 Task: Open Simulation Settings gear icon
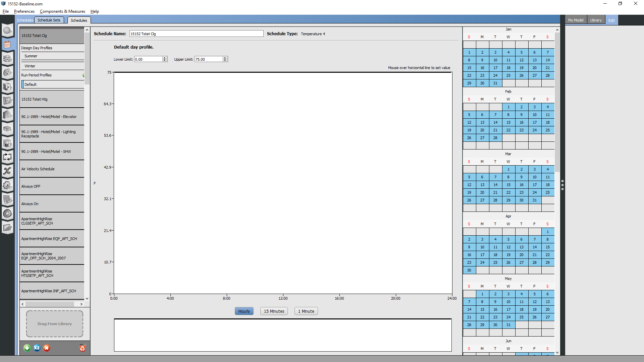pos(7,185)
